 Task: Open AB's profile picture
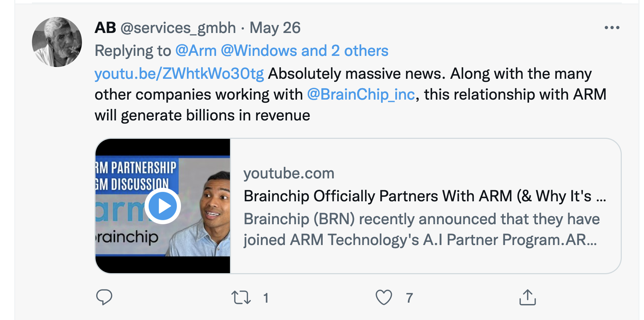click(x=57, y=42)
